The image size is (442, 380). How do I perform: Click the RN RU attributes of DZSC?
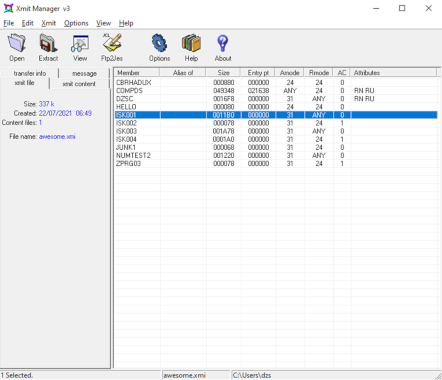(364, 99)
